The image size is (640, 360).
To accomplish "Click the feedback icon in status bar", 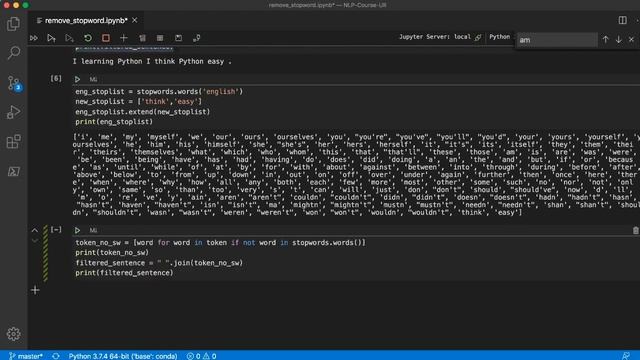I will pyautogui.click(x=625, y=356).
